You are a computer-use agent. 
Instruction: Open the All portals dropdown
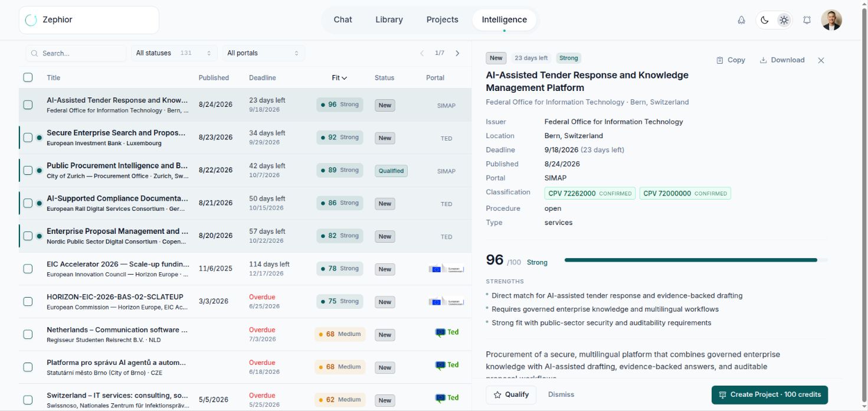coord(264,53)
